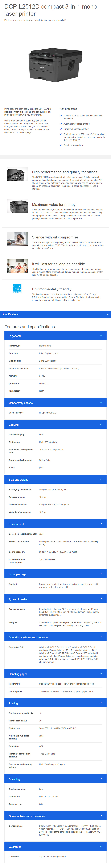Collapse the Printing section chevron

click(101, 703)
